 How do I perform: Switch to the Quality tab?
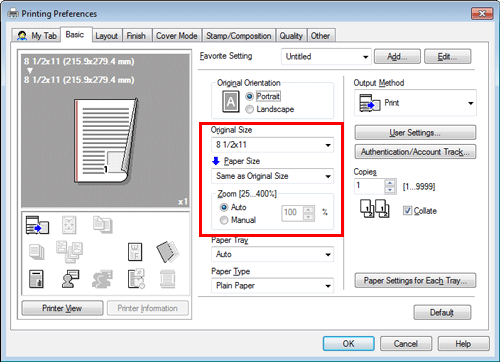point(291,36)
